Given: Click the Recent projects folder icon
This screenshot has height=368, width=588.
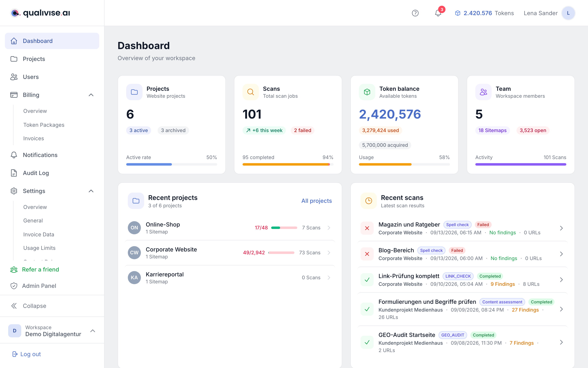Looking at the screenshot, I should 136,201.
